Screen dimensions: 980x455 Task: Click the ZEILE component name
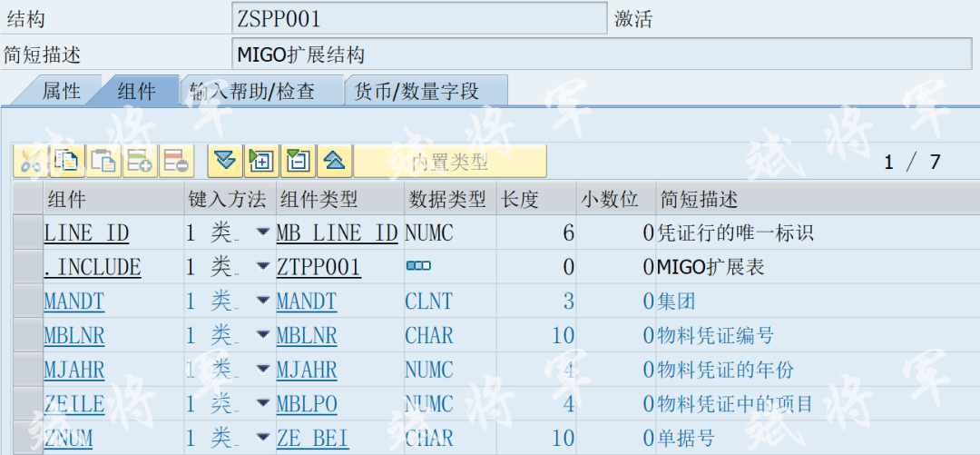73,403
